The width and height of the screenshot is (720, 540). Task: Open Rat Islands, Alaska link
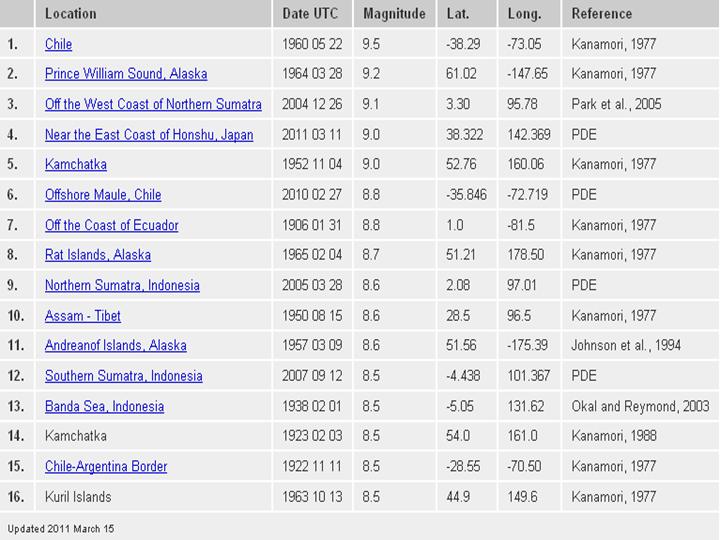98,255
